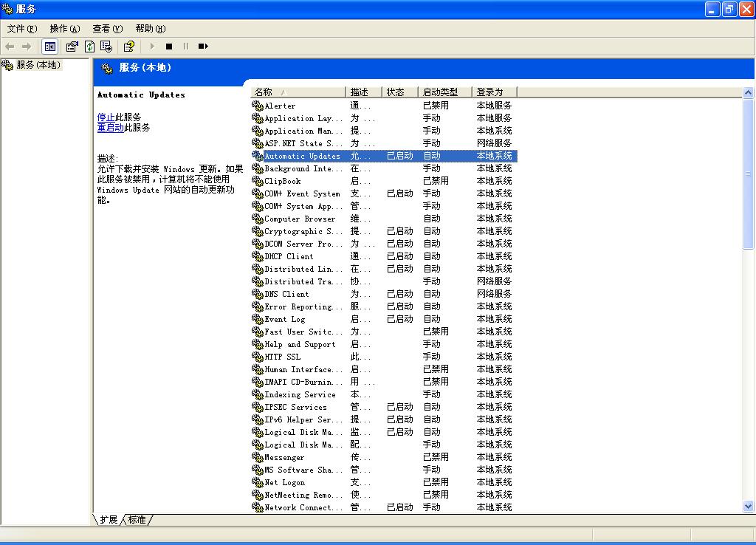Screen dimensions: 756x545
Task: Select the Error Reporting... service row
Action: pyautogui.click(x=384, y=306)
